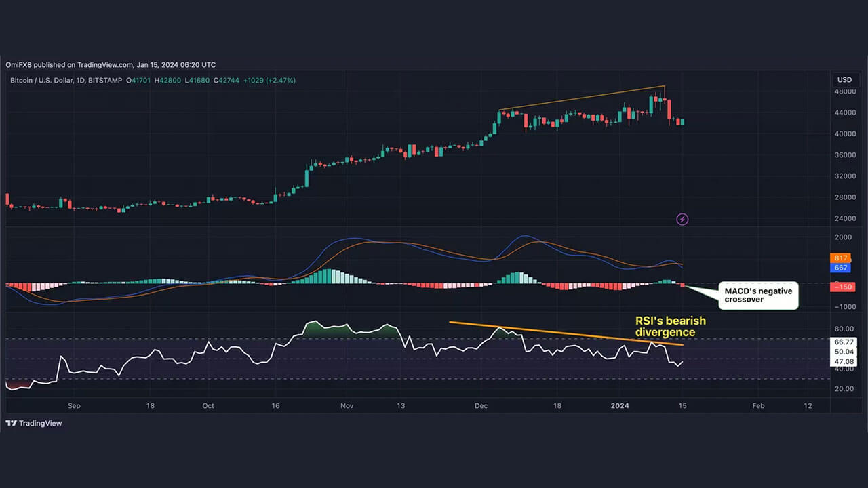The width and height of the screenshot is (868, 488).
Task: Click Sep on the time axis
Action: [74, 405]
